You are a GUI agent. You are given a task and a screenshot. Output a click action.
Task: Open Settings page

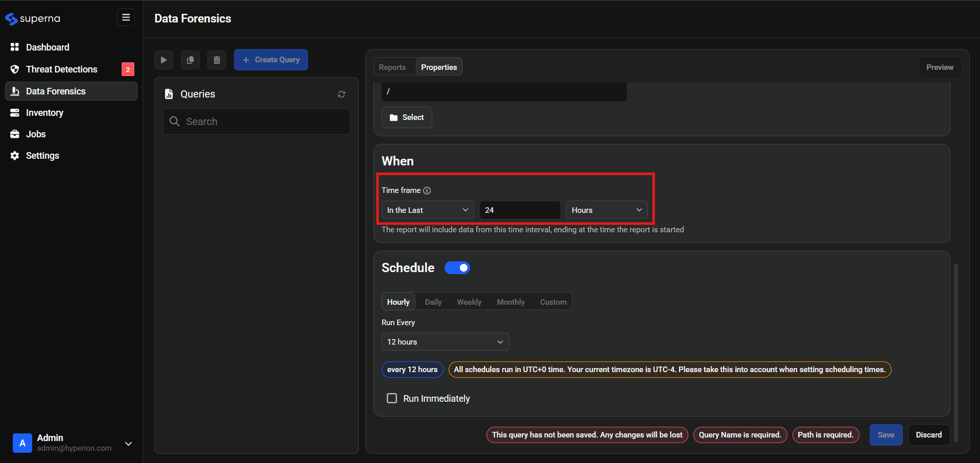71,156
